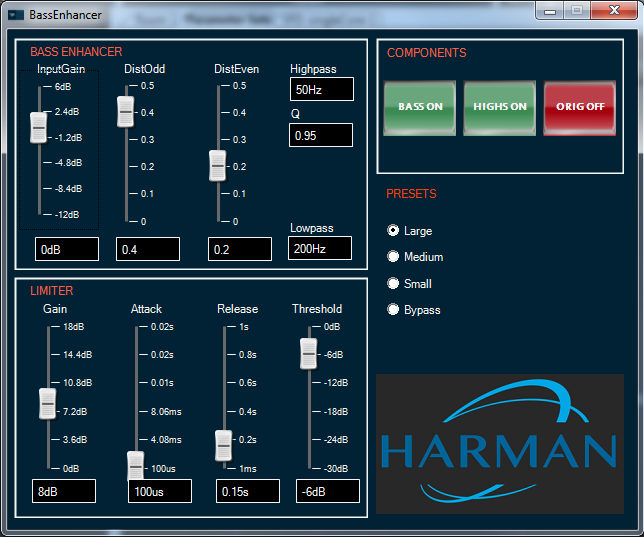Click the Harman logo image
This screenshot has width=644, height=537.
[500, 444]
